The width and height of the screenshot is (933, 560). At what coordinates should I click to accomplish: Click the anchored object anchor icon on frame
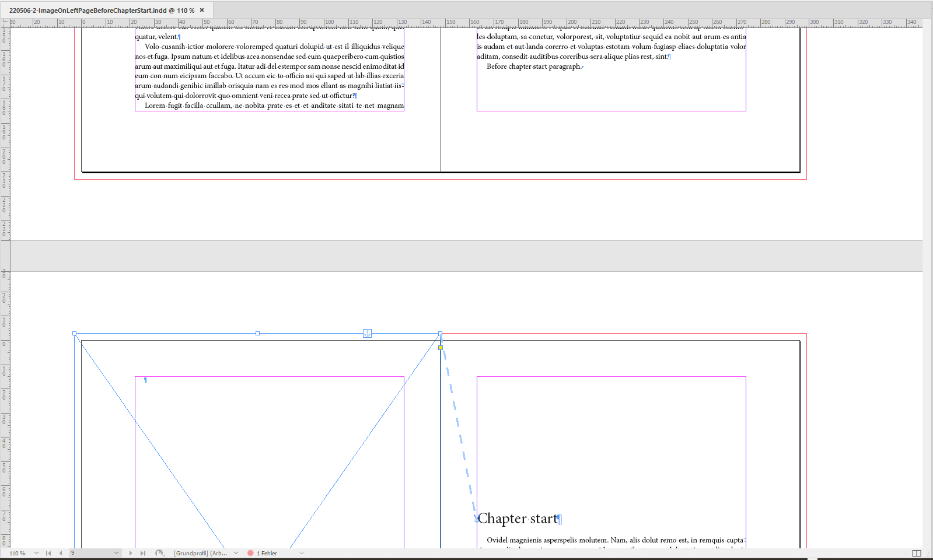[367, 333]
